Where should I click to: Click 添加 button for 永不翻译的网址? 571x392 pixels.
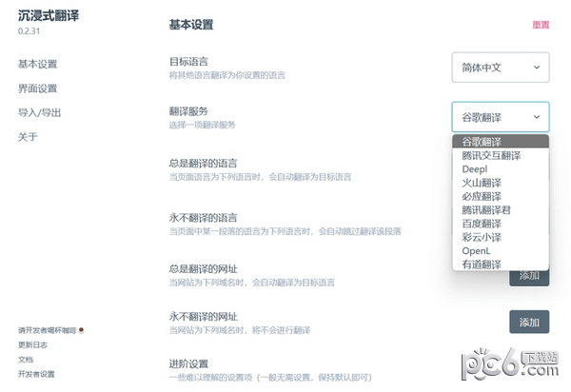529,322
